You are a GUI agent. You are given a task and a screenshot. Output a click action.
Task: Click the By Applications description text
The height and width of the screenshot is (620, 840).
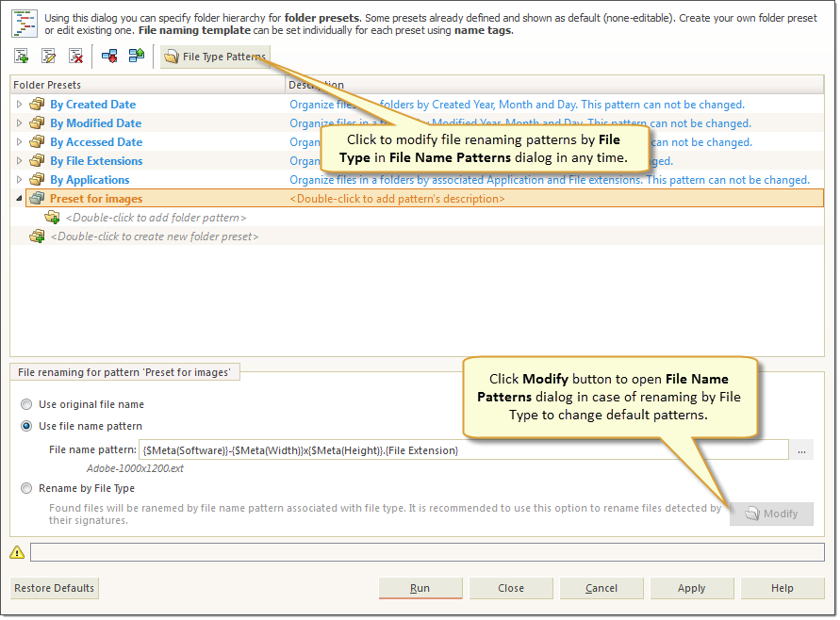pyautogui.click(x=550, y=180)
